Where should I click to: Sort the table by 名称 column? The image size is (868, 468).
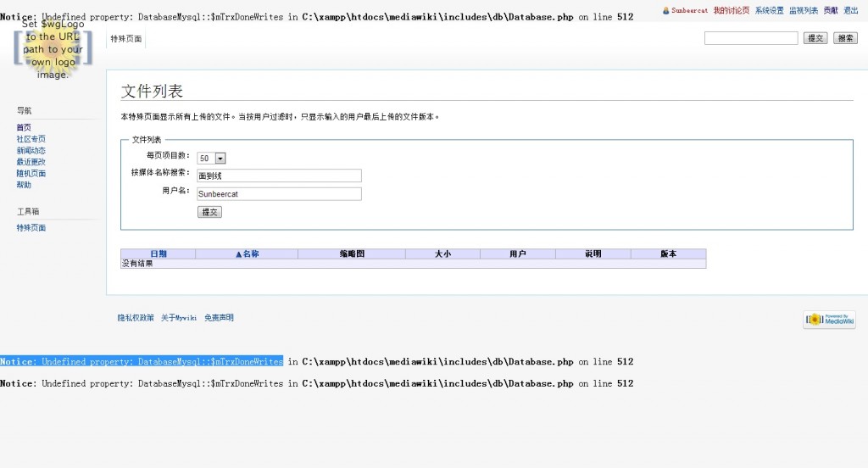coord(247,253)
